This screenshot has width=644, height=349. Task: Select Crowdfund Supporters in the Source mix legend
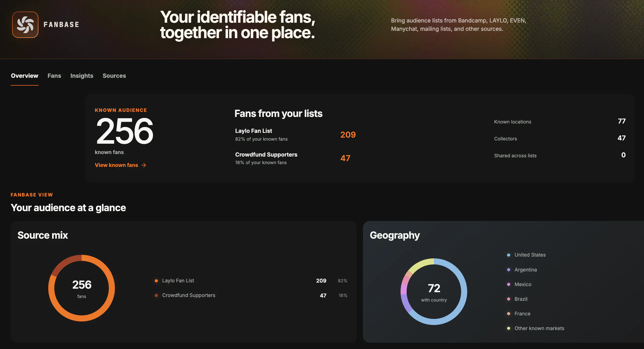point(189,295)
